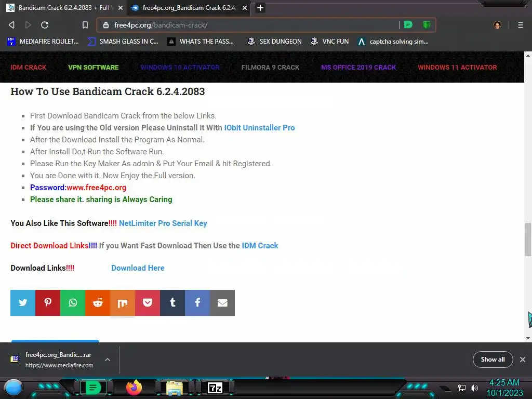The image size is (532, 399).
Task: Click the page vertical scrollbar thumb
Action: coord(528,240)
